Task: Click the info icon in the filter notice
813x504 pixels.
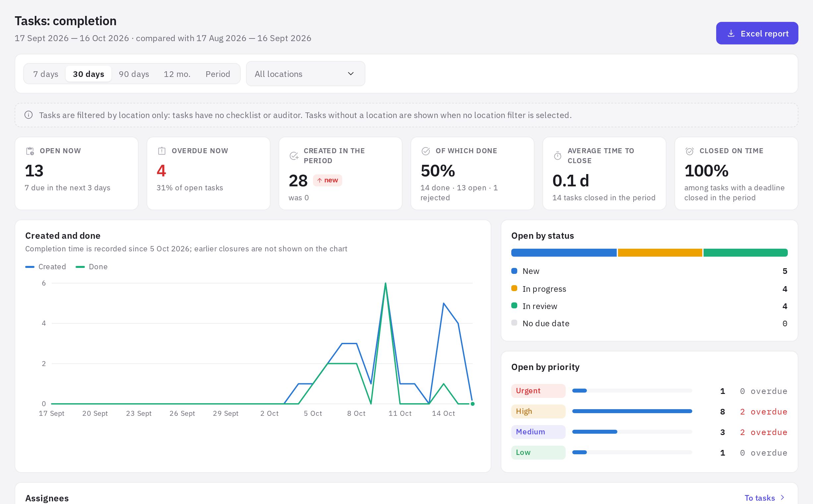Action: 29,115
